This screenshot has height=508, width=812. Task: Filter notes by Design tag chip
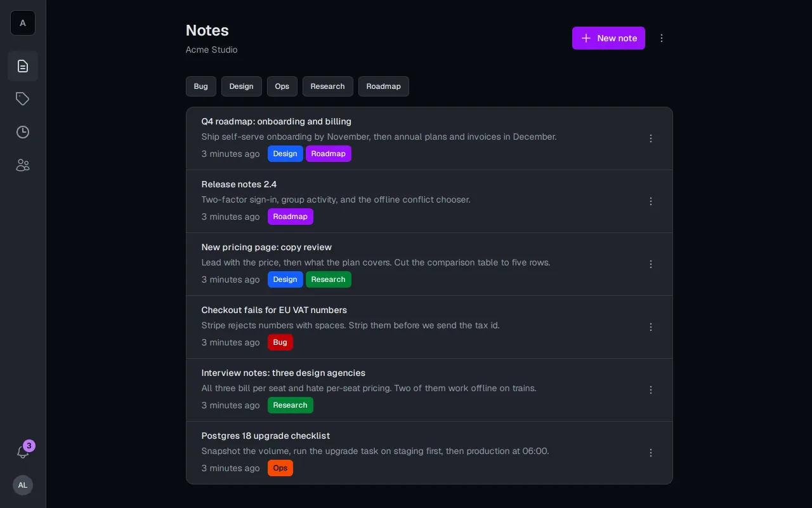(242, 86)
